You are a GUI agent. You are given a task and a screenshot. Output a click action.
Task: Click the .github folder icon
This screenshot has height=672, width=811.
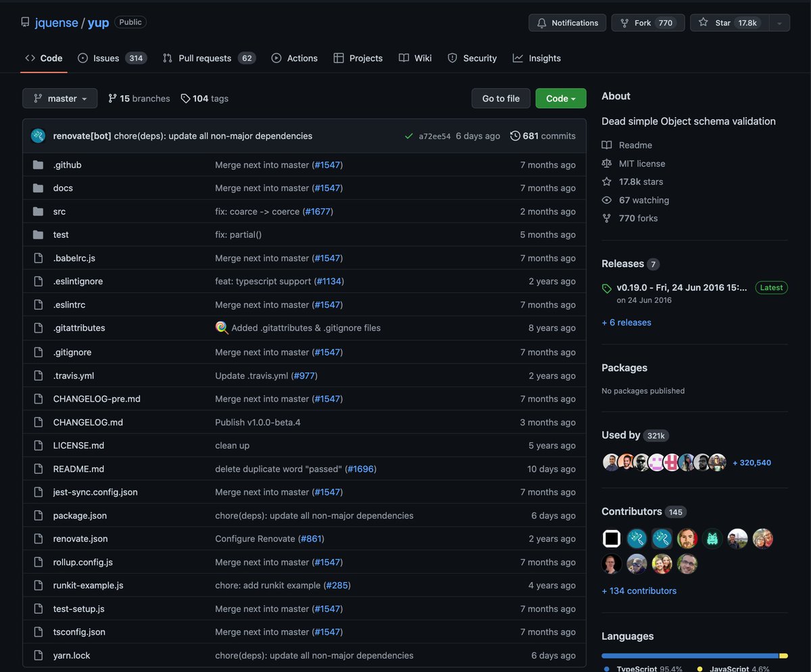tap(38, 165)
